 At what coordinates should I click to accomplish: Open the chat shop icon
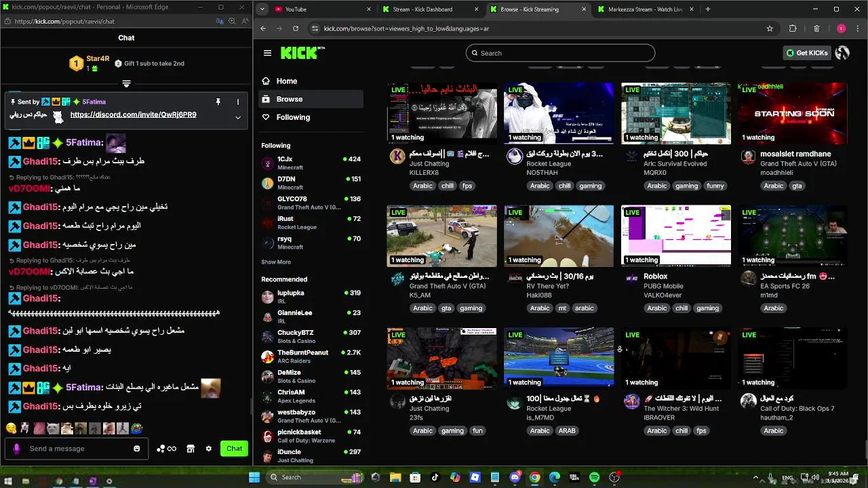pos(191,449)
